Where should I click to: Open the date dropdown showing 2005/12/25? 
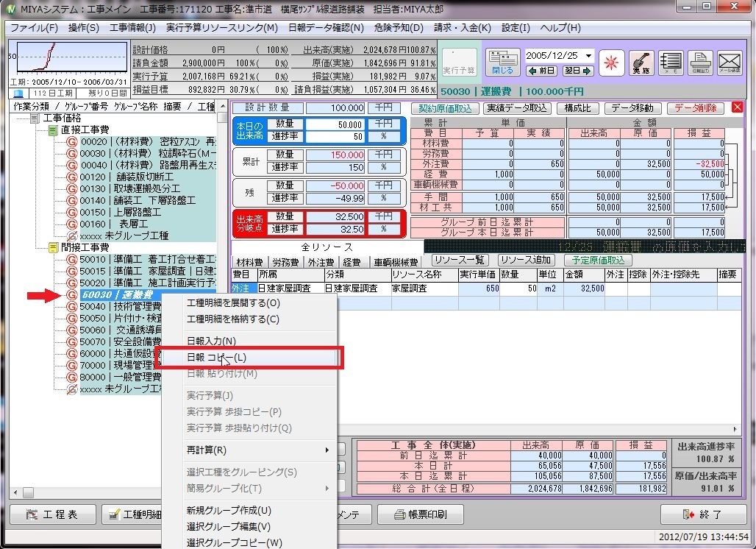click(x=589, y=56)
